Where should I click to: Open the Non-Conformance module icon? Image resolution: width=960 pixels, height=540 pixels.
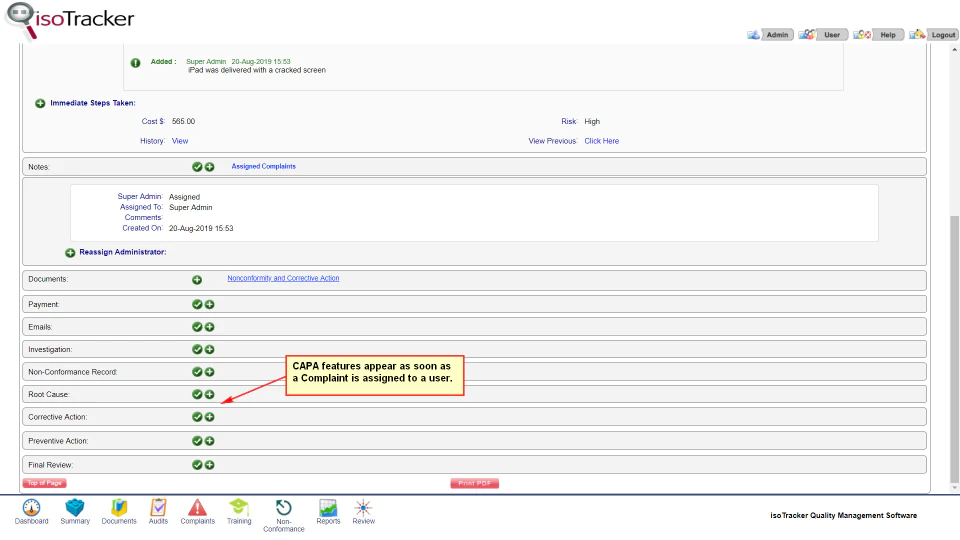pos(283,516)
